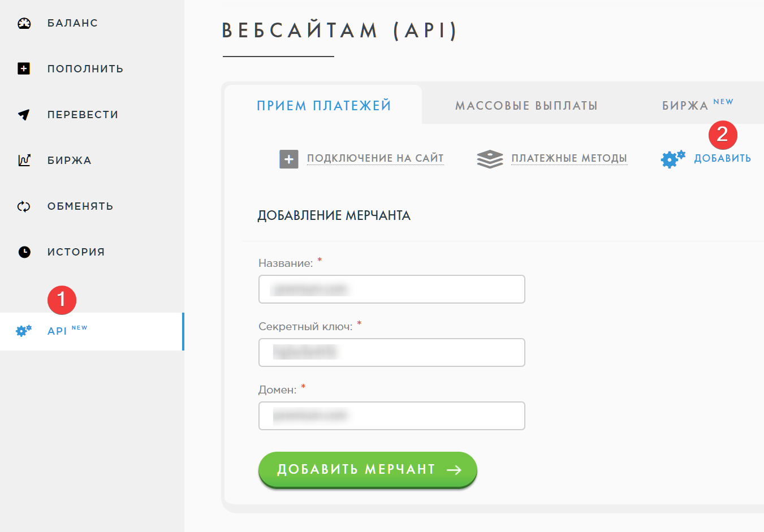
Task: Click the Баланс gauge icon
Action: [24, 23]
